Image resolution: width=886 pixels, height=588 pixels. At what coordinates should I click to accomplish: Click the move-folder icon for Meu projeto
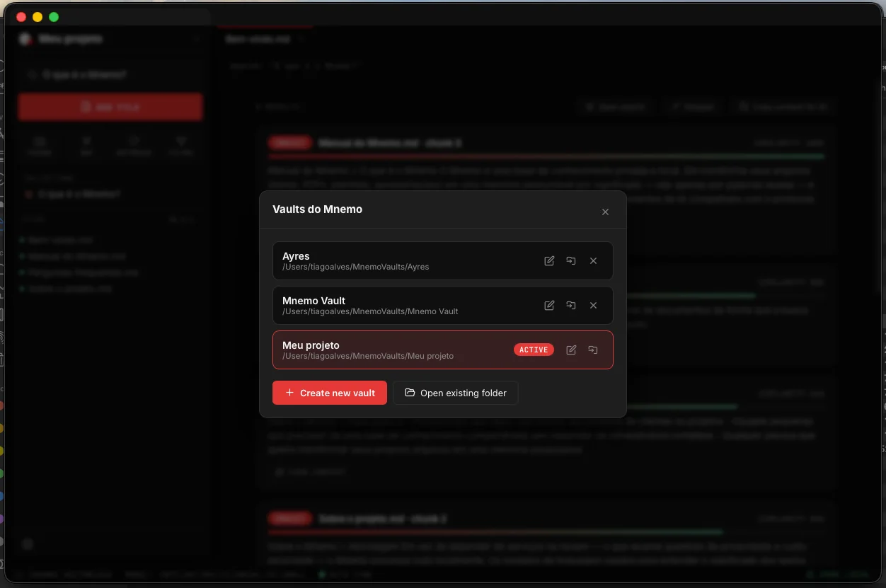click(x=593, y=350)
